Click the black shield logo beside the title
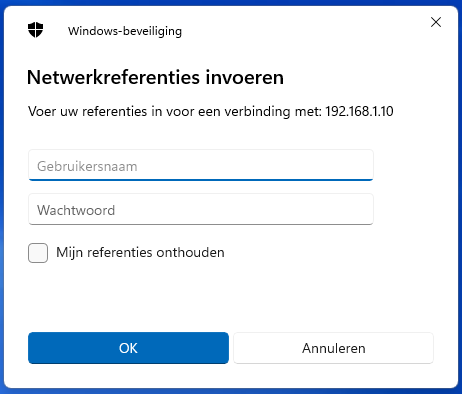This screenshot has height=394, width=462. pos(36,30)
